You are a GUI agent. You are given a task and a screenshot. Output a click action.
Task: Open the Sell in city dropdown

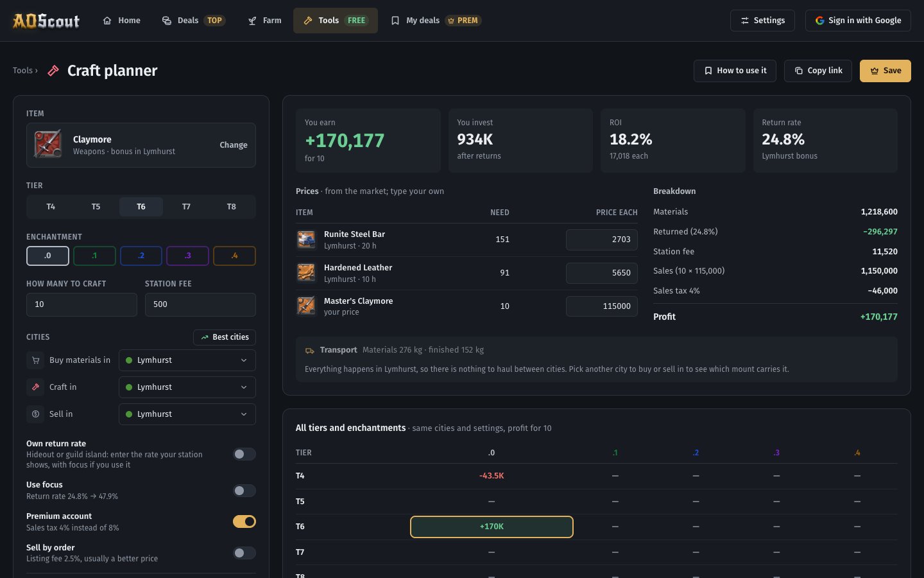click(x=187, y=414)
